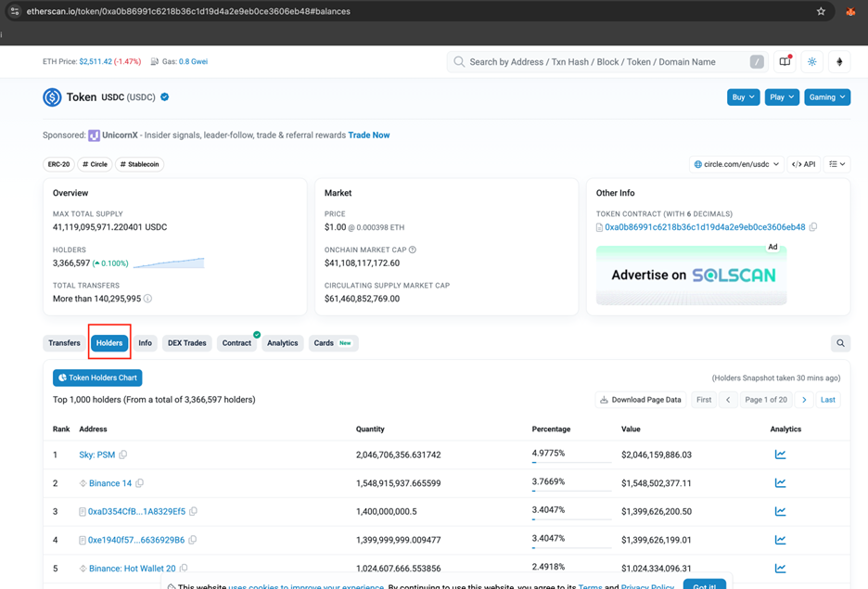Click the gas pump icon
Viewport: 868px width, 589px height.
[x=155, y=61]
